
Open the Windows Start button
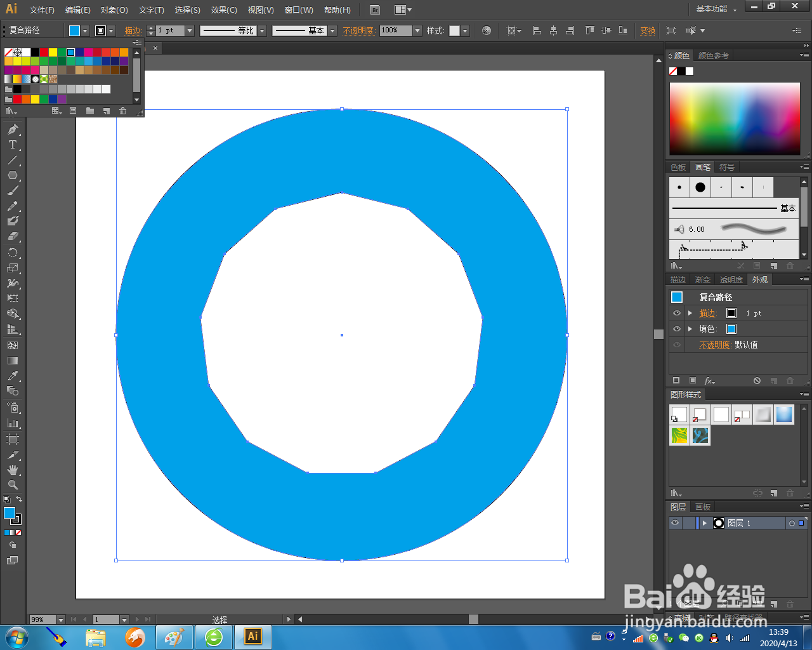click(x=16, y=637)
